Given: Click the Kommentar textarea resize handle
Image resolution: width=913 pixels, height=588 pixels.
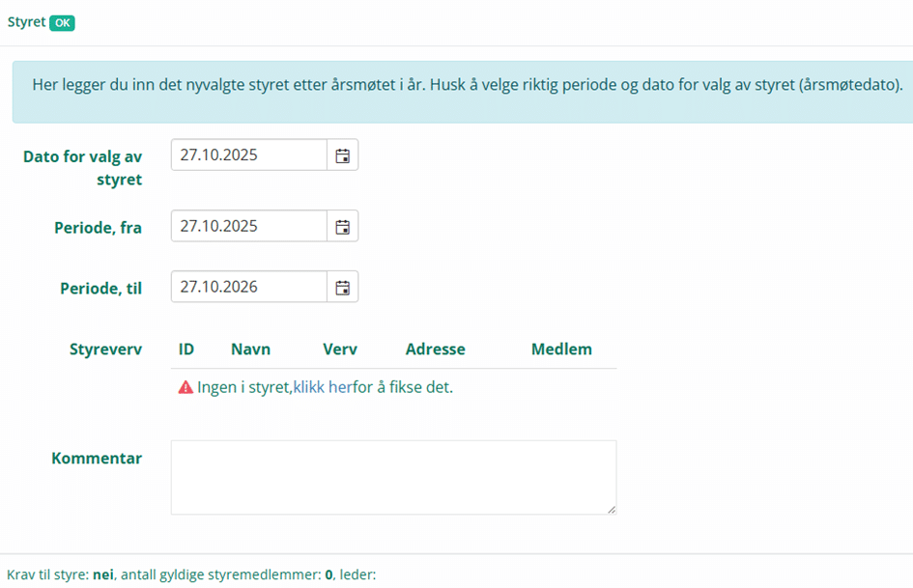Looking at the screenshot, I should tap(611, 509).
